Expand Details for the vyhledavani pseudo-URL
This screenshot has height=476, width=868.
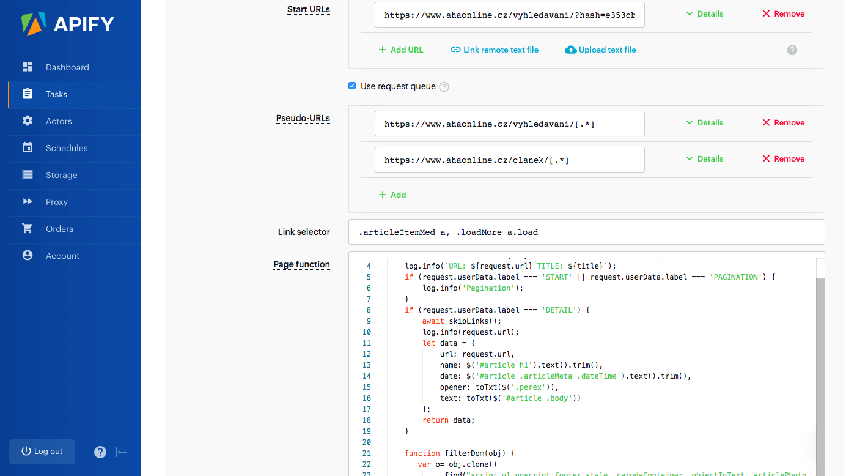click(704, 122)
